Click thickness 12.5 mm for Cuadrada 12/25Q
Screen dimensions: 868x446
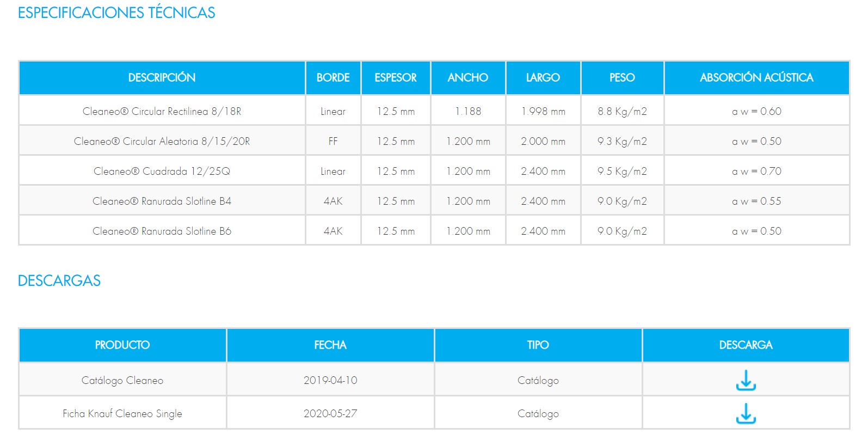[x=396, y=171]
